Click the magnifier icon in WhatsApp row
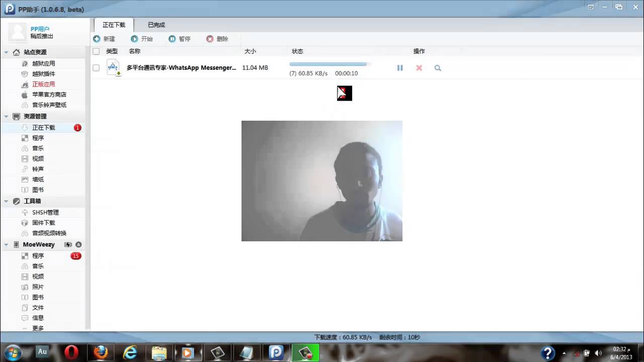 pyautogui.click(x=438, y=68)
